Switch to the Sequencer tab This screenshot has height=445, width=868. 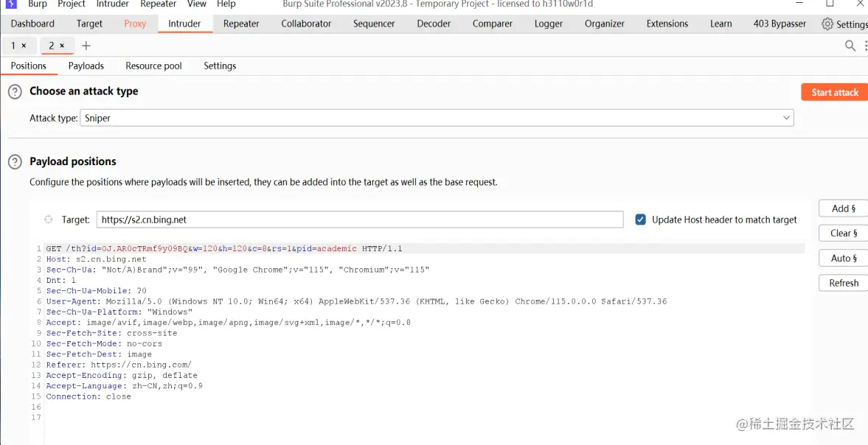click(374, 24)
